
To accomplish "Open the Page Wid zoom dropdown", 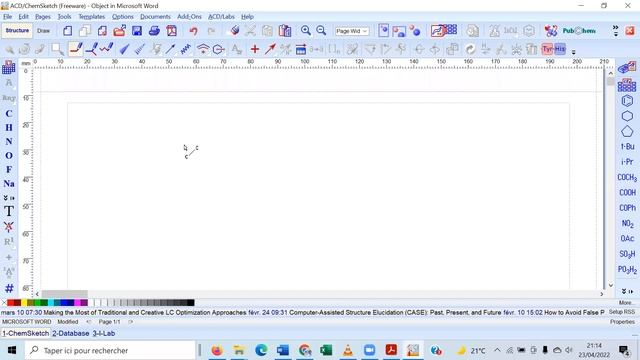I will (x=352, y=31).
